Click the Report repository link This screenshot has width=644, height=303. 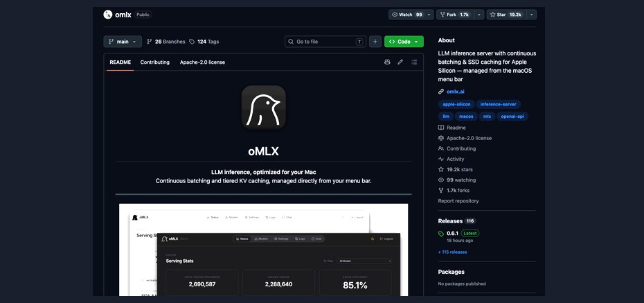click(x=458, y=201)
